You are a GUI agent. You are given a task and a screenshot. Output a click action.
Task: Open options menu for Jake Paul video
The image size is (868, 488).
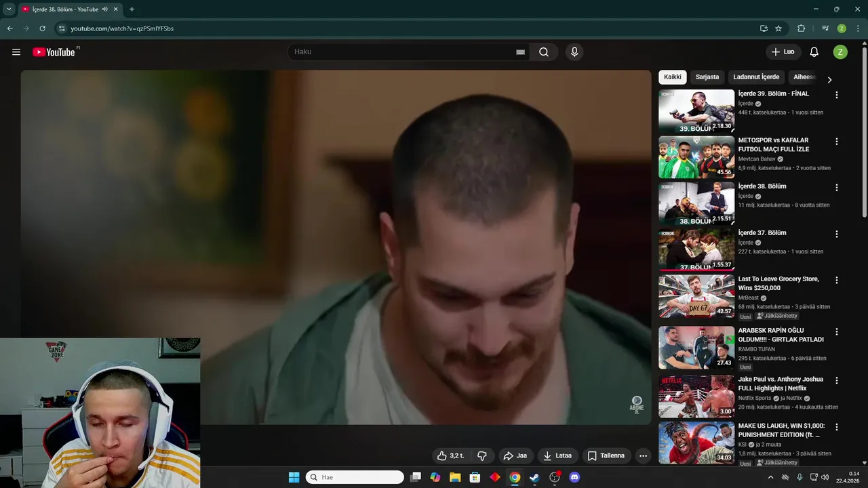tap(837, 380)
